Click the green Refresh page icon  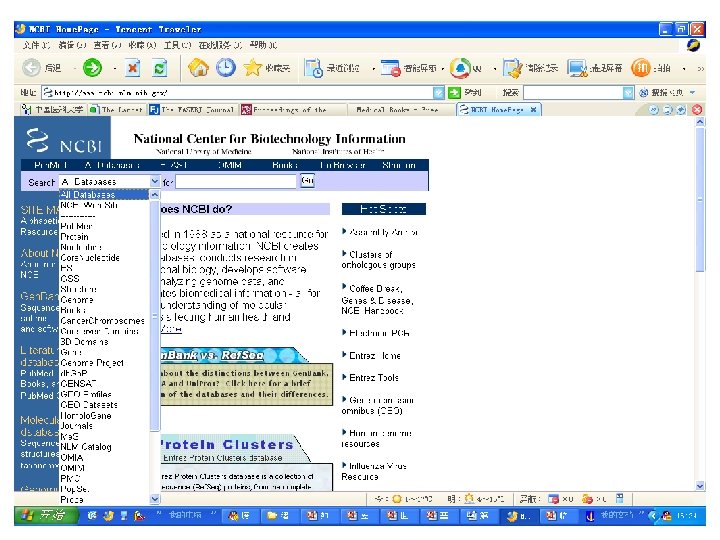[160, 68]
